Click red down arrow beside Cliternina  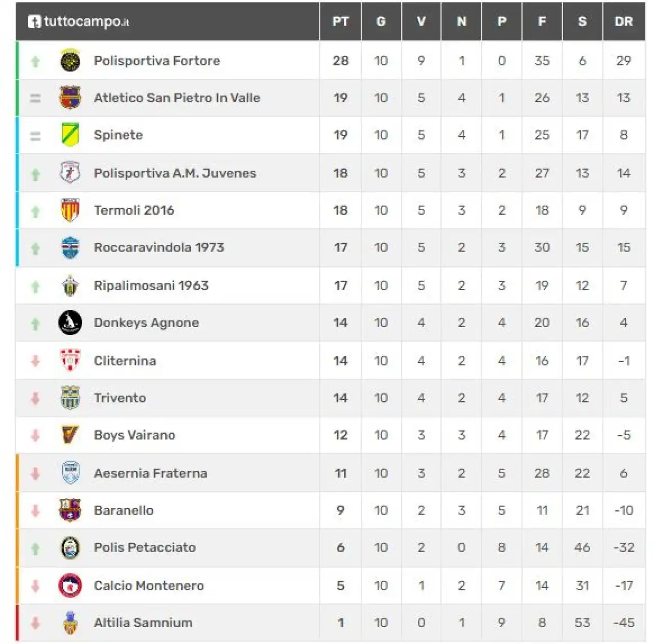coord(35,361)
